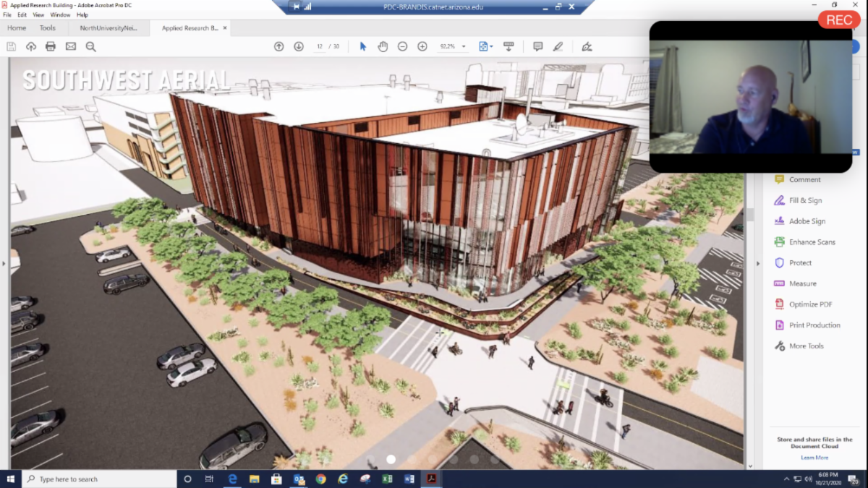Click the Learn More link
This screenshot has width=868, height=488.
pos(814,458)
